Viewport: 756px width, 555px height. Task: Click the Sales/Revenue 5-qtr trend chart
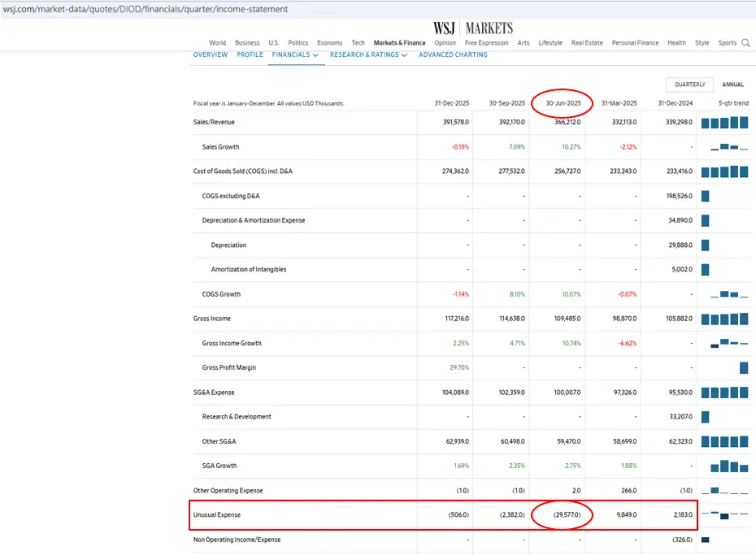point(724,123)
